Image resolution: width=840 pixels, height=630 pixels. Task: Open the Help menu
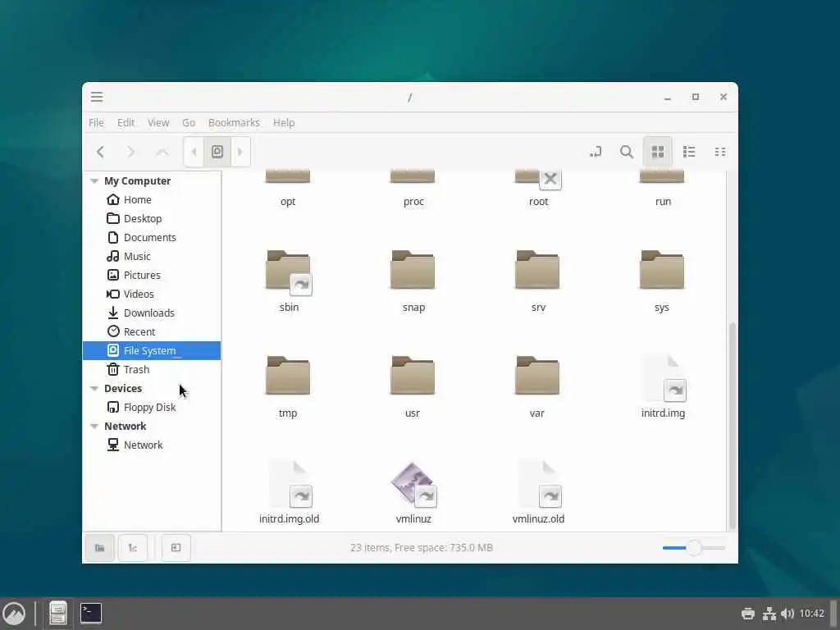tap(284, 123)
